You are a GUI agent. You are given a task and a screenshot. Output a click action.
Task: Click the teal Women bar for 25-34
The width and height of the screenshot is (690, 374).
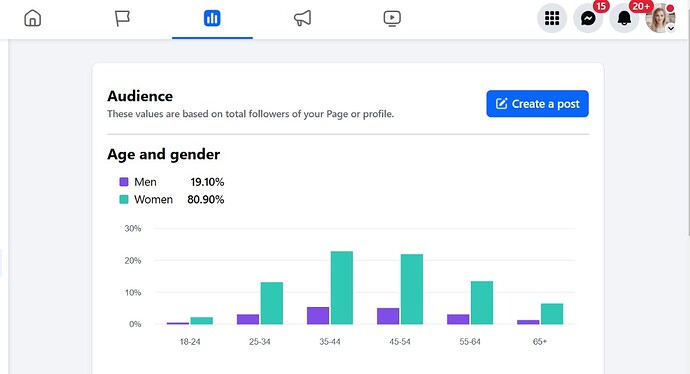[272, 303]
